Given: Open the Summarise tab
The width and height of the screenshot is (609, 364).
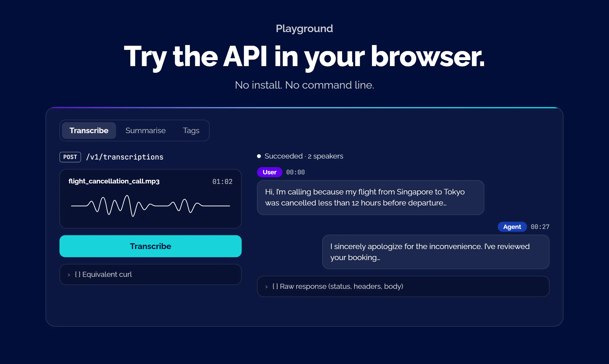Looking at the screenshot, I should point(145,131).
